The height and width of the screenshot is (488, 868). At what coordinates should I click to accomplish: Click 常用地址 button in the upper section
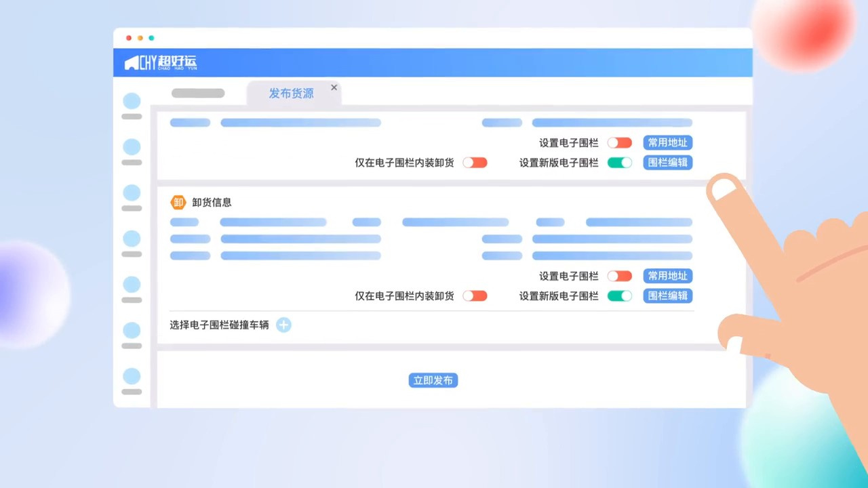(x=667, y=143)
